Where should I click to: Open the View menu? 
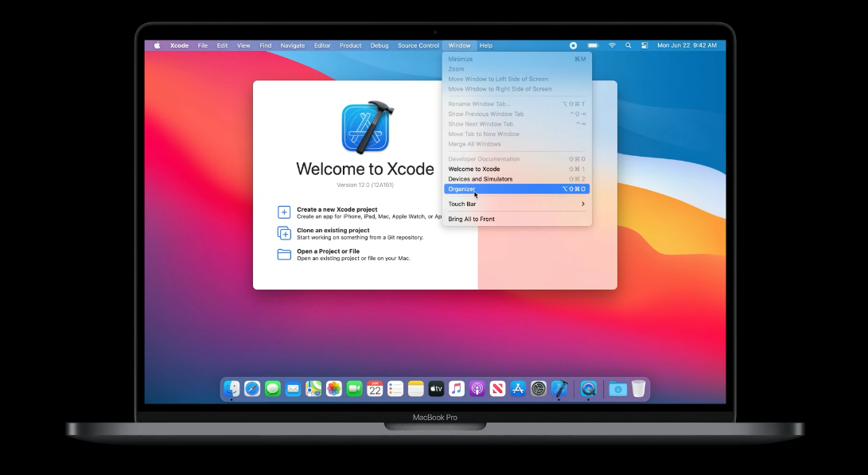click(243, 45)
